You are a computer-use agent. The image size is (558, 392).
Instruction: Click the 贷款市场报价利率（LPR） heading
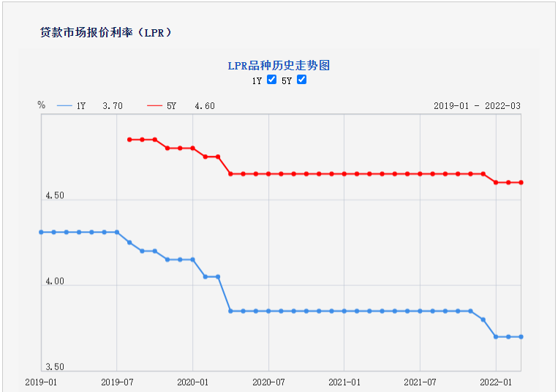click(x=105, y=32)
